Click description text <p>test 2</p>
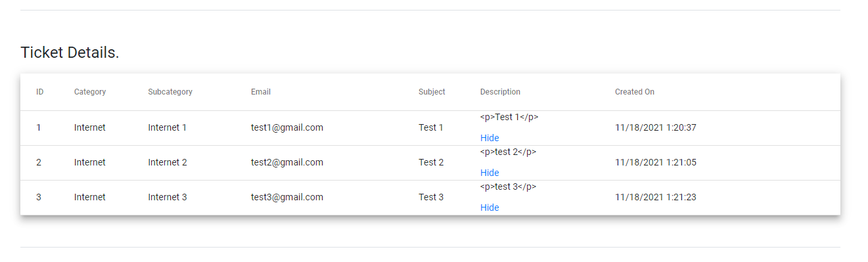 (509, 152)
